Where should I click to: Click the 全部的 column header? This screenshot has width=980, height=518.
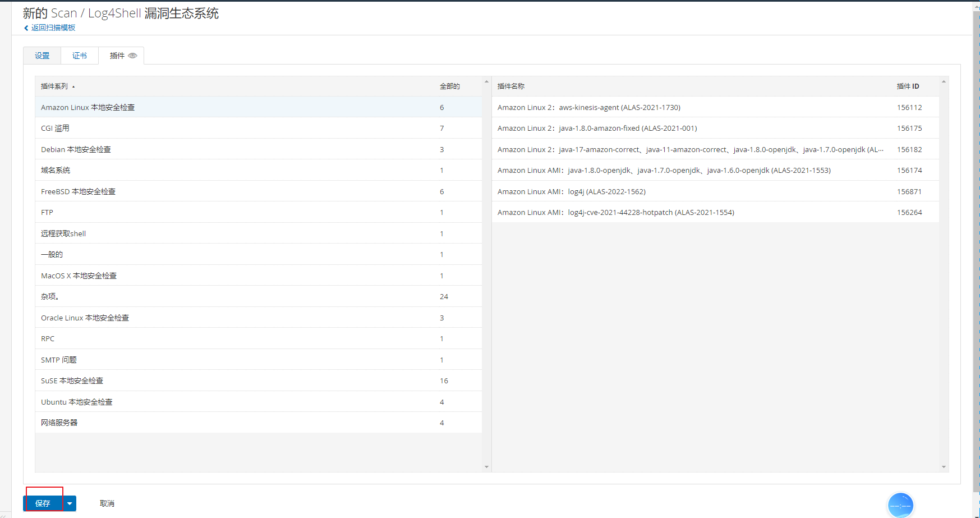tap(449, 86)
